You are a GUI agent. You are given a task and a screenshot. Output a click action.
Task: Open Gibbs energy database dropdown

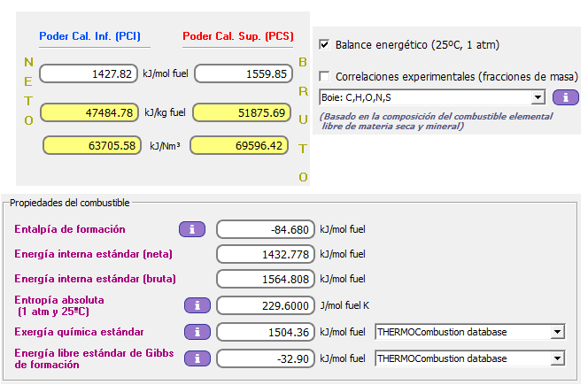pos(556,358)
